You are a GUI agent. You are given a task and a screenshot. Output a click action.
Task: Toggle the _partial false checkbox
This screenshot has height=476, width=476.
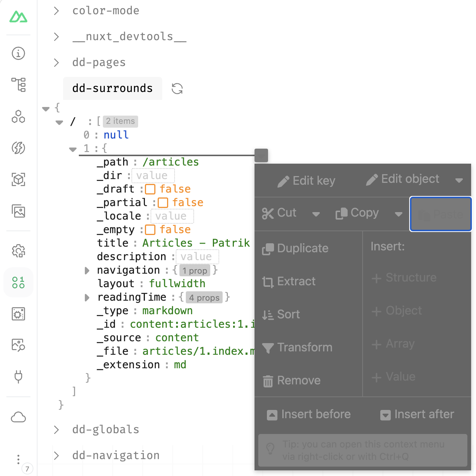(163, 202)
